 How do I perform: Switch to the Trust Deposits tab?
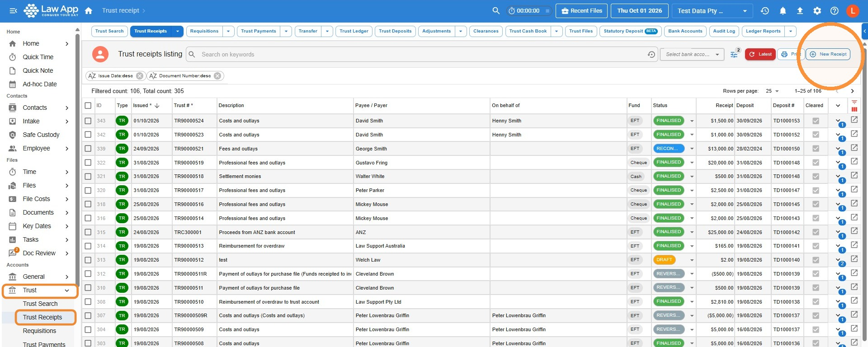pyautogui.click(x=395, y=31)
